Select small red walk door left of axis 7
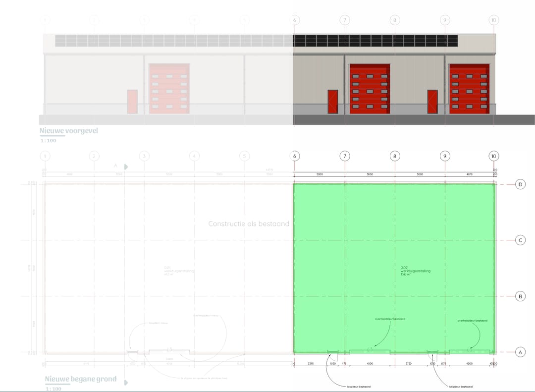535x392 pixels. [332, 102]
